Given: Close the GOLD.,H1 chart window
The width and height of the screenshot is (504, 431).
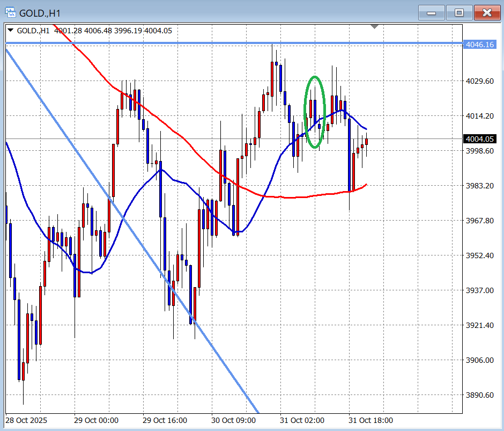Looking at the screenshot, I should (486, 12).
